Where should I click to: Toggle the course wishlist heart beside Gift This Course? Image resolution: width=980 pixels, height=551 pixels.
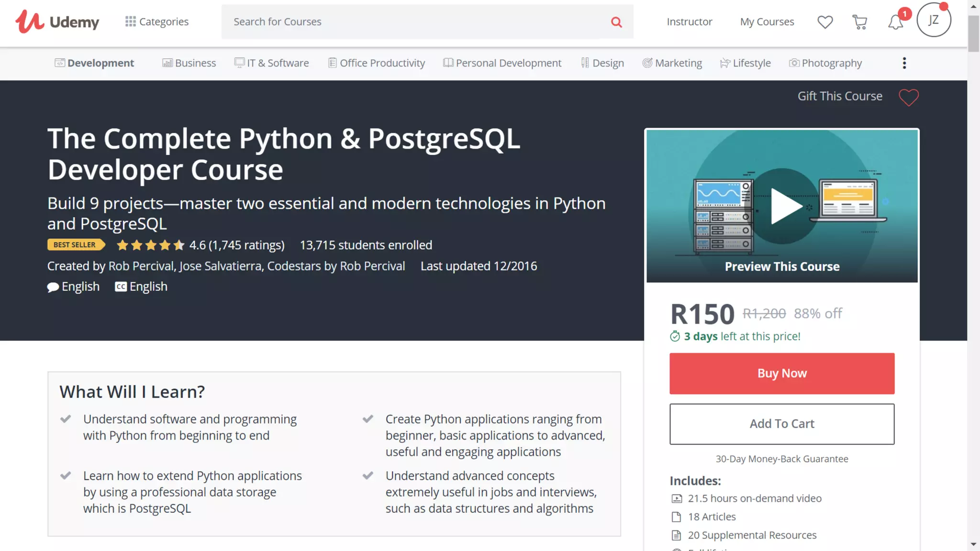coord(908,98)
